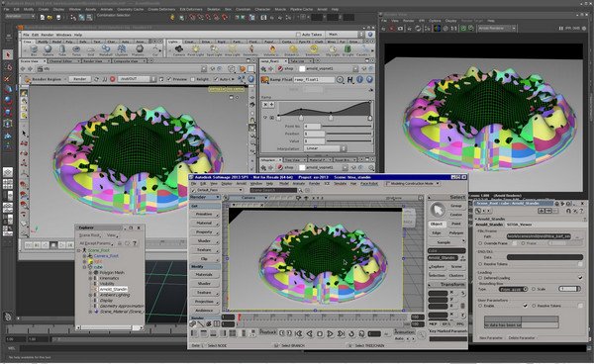Toggle the Preview checkbox in Render view
The image size is (594, 364).
169,79
